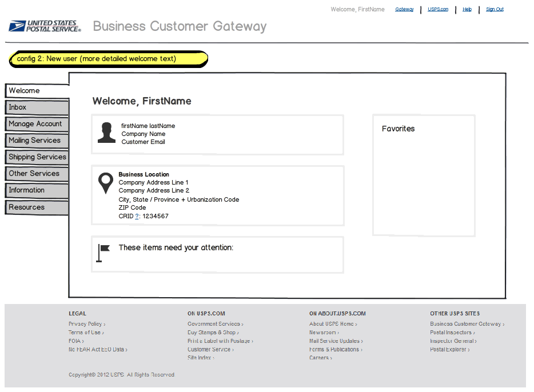The width and height of the screenshot is (534, 392).
Task: Click the 'Welcome, FirstName' page heading
Action: (142, 101)
